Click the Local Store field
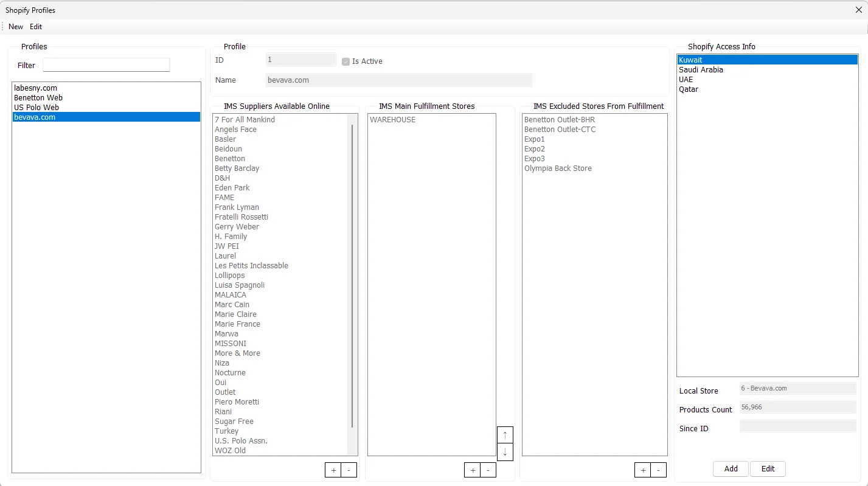 (798, 388)
